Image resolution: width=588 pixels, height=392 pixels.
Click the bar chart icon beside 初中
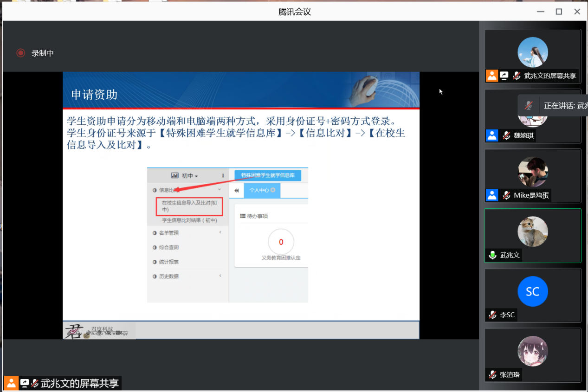(174, 176)
